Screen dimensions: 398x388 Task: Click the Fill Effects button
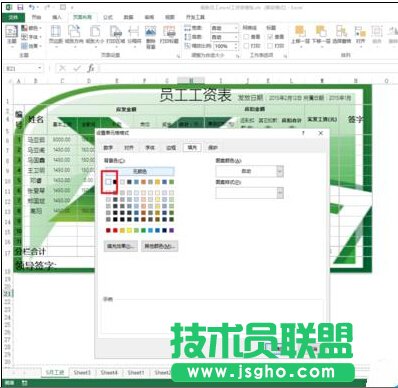tap(121, 246)
